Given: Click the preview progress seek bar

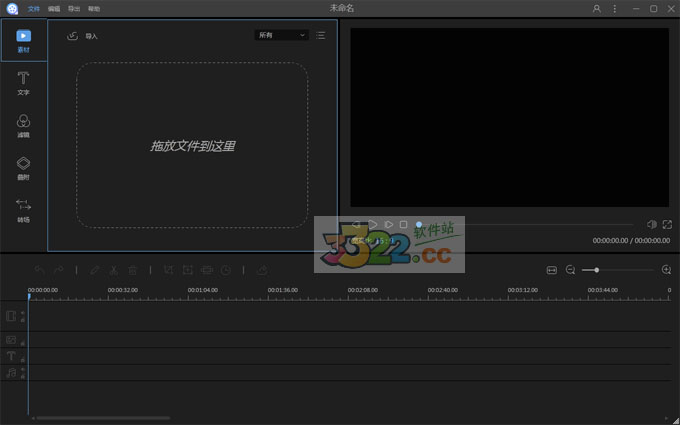Looking at the screenshot, I should coord(525,225).
